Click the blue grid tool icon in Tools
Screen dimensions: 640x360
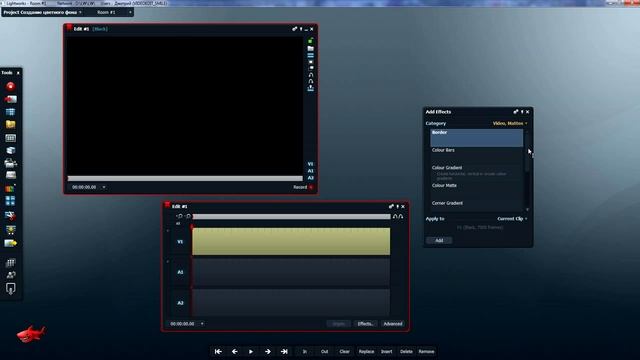(11, 112)
